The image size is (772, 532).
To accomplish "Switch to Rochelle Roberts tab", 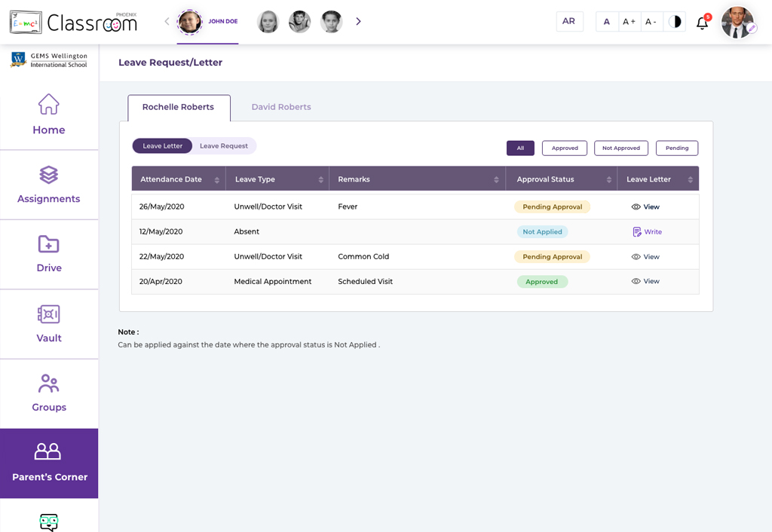I will pyautogui.click(x=179, y=107).
